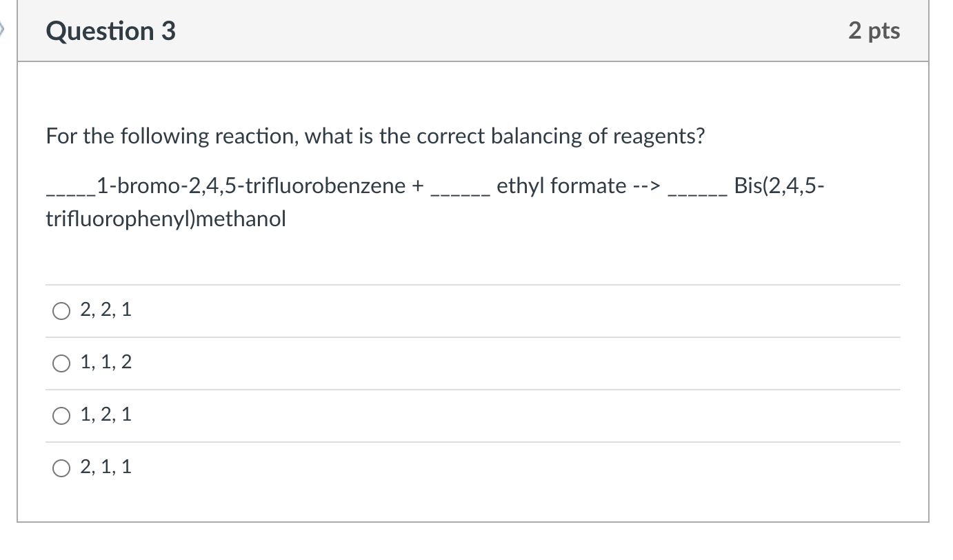Click the answer label text 2, 2, 1
953x560 pixels.
[x=106, y=309]
